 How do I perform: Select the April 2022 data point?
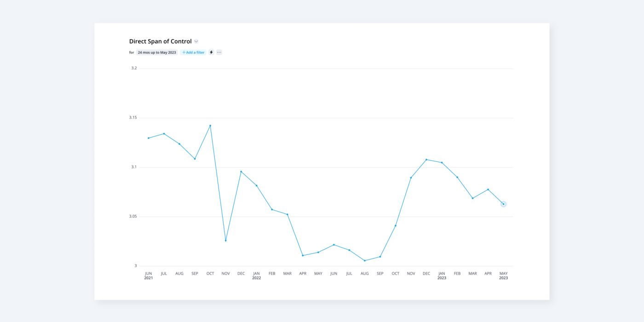(303, 255)
